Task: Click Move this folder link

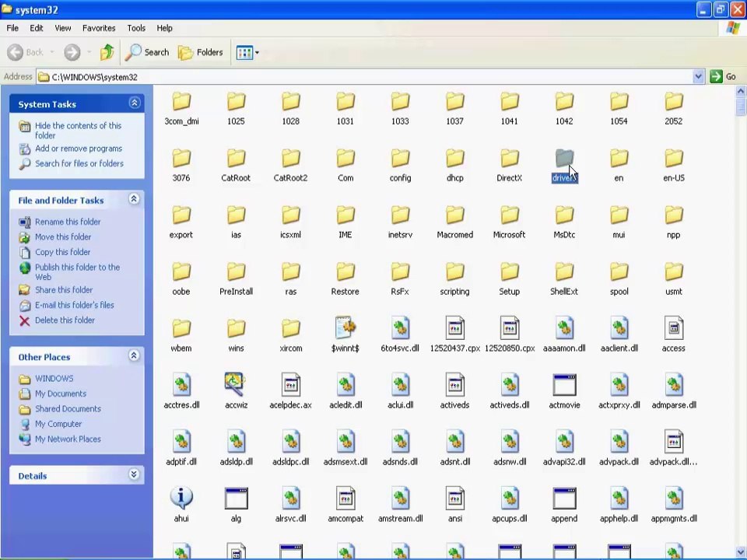Action: click(63, 236)
